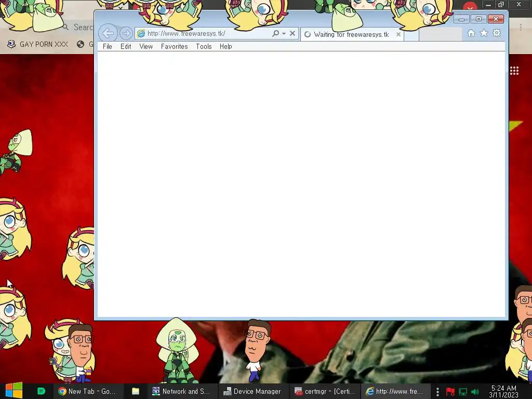The width and height of the screenshot is (532, 399).
Task: Open the favorites star panel
Action: [484, 33]
